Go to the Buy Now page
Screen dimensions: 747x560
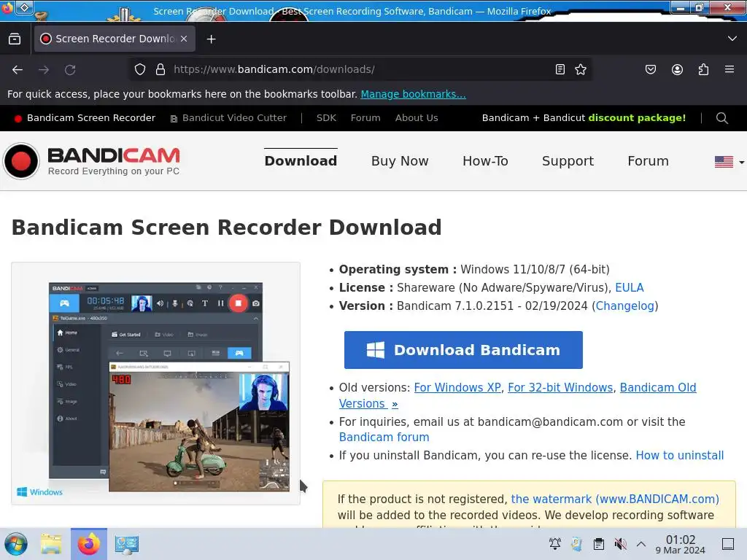point(400,161)
